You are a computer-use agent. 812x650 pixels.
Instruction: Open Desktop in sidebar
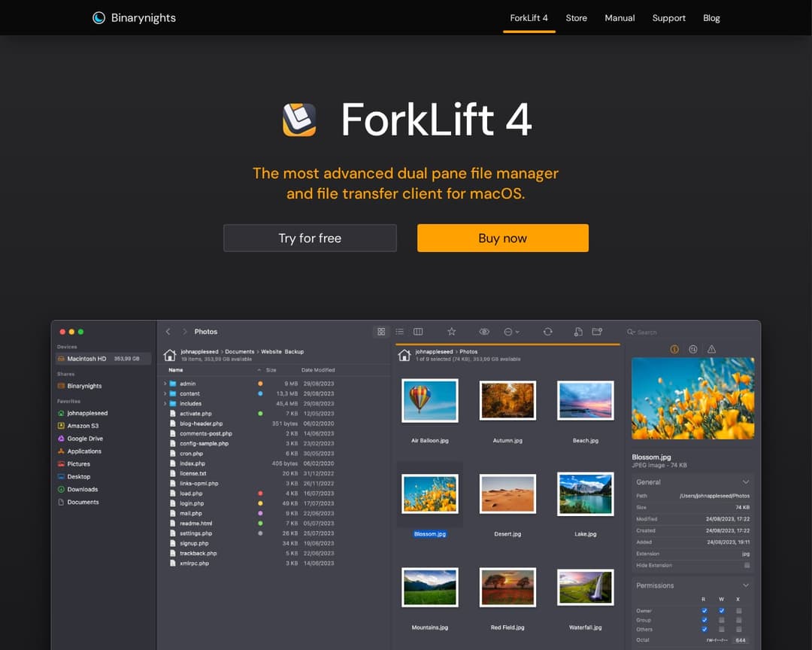coord(74,477)
